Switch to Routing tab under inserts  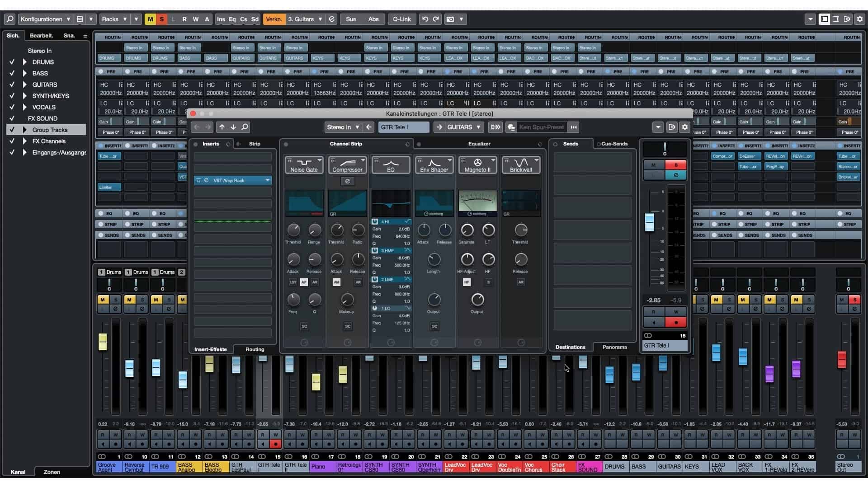[x=255, y=349]
